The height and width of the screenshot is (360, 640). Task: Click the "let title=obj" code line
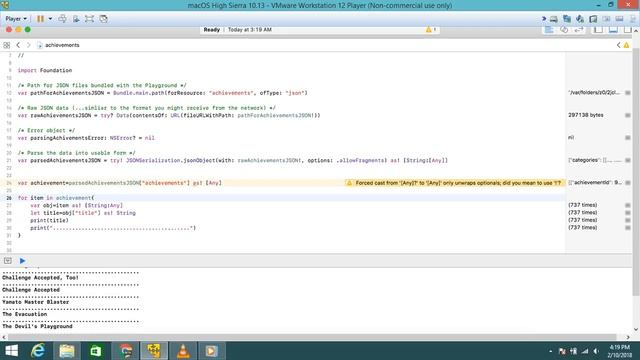(x=83, y=213)
